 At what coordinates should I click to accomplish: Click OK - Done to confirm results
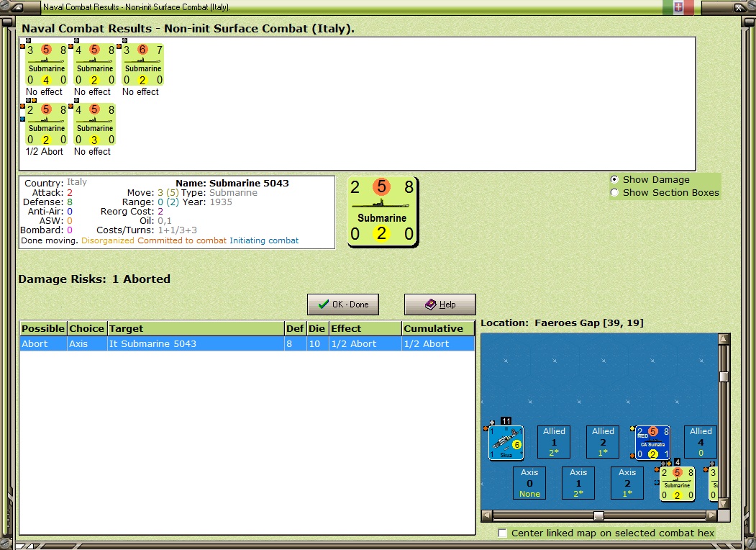343,305
